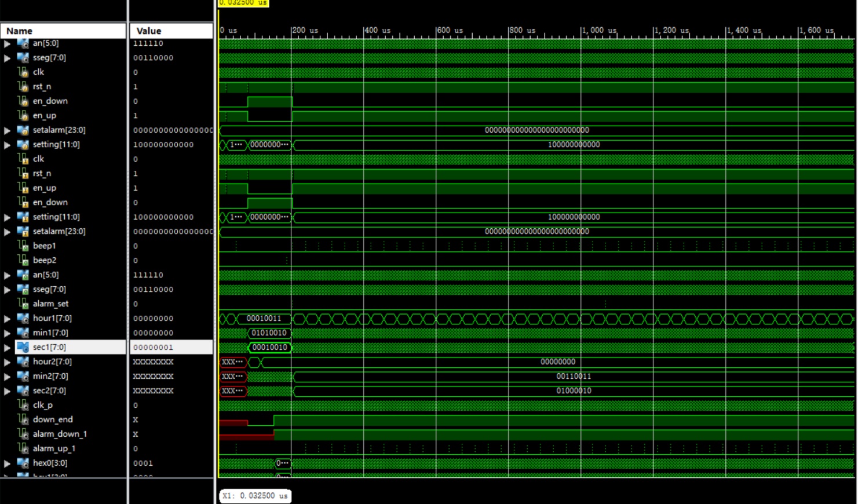Screen dimensions: 858x504
Task: Expand setalarm[23:0] bus listed below en_up
Action: [x=7, y=130]
